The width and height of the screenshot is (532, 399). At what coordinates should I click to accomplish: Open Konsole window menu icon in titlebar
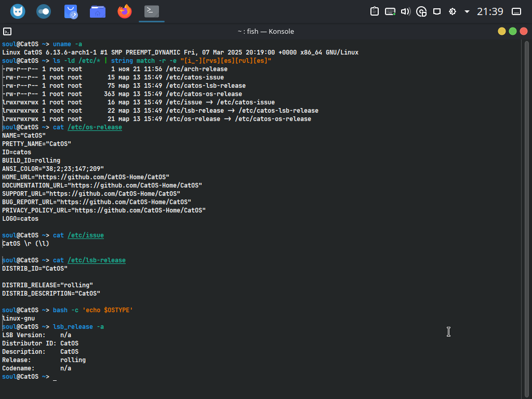(x=7, y=32)
